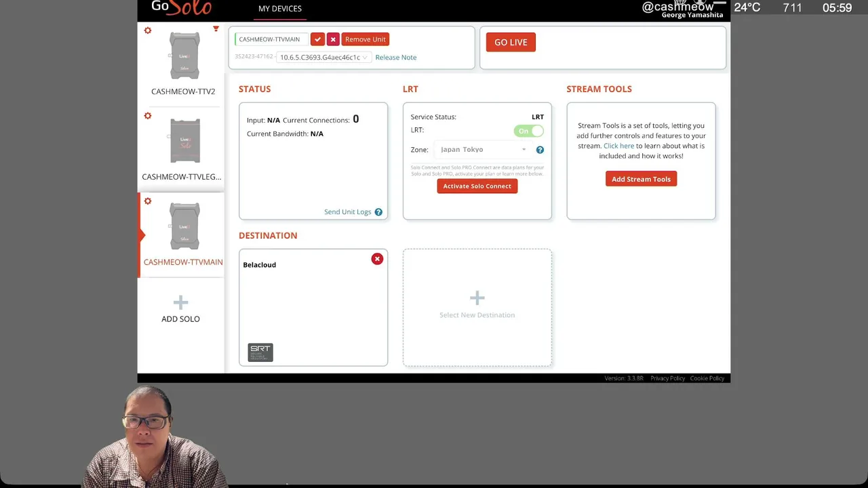868x488 pixels.
Task: Click the Select New Destination text
Action: [477, 315]
